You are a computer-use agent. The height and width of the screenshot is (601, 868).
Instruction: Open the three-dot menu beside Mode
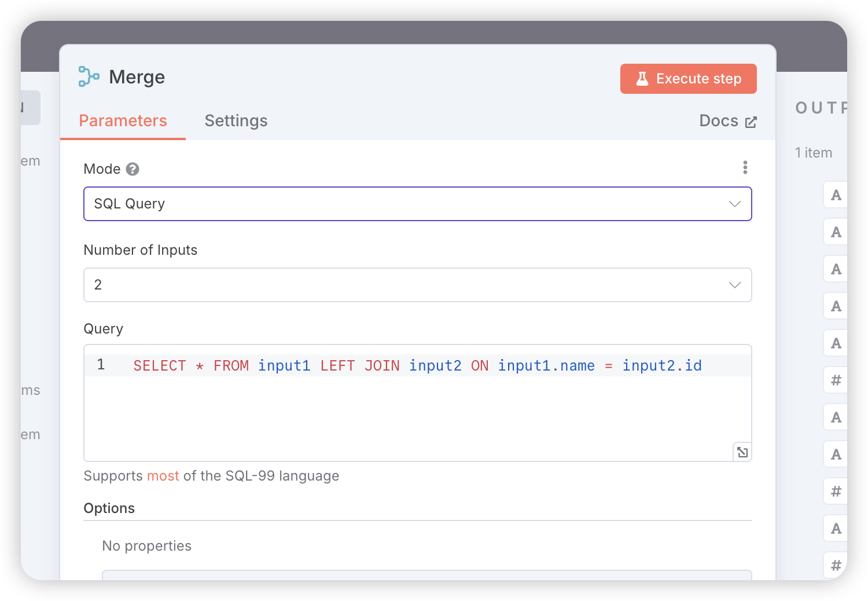[745, 168]
